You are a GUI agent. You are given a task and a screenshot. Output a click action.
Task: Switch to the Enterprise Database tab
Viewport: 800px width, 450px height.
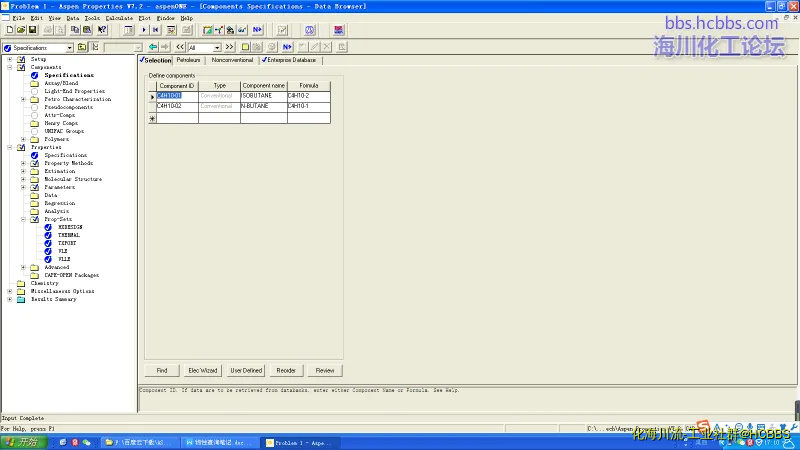click(289, 60)
